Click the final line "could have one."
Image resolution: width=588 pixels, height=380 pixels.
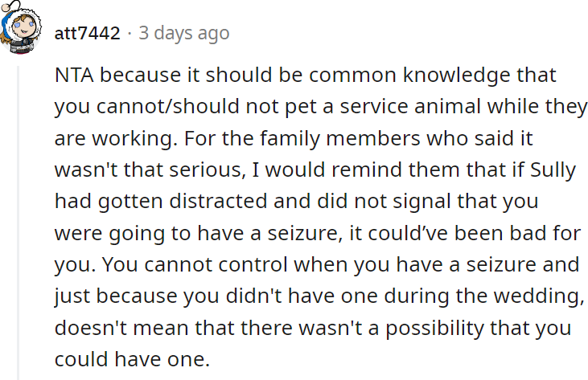point(131,358)
